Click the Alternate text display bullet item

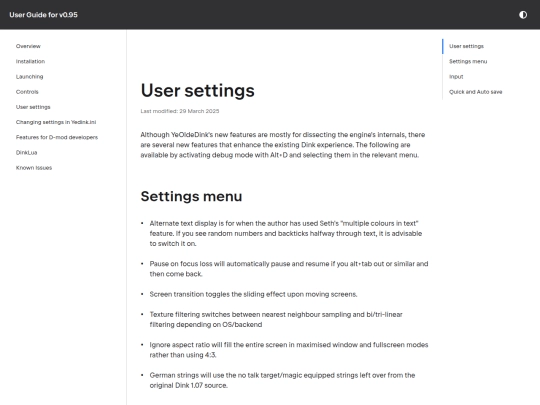pos(286,233)
